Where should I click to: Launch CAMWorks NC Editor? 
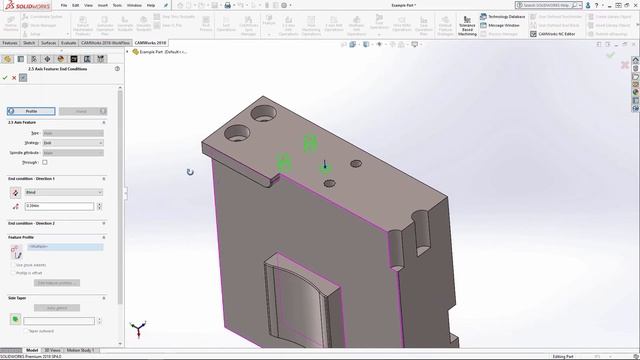pyautogui.click(x=553, y=34)
